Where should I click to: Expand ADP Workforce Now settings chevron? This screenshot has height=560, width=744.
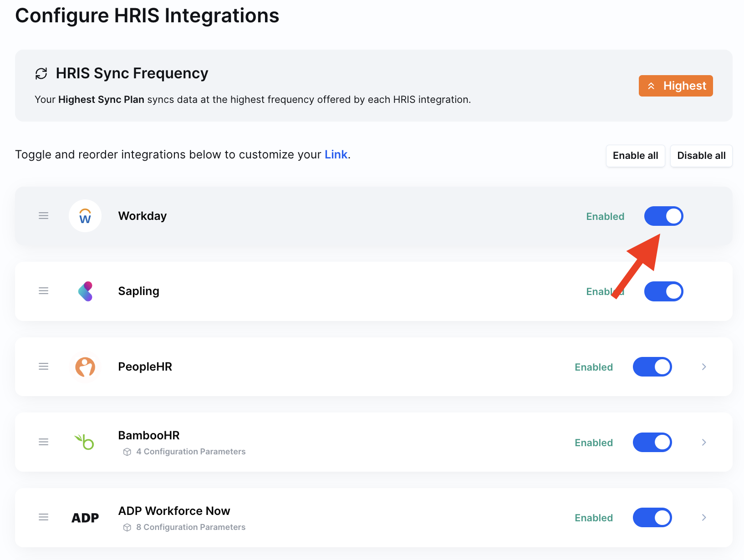pyautogui.click(x=704, y=518)
